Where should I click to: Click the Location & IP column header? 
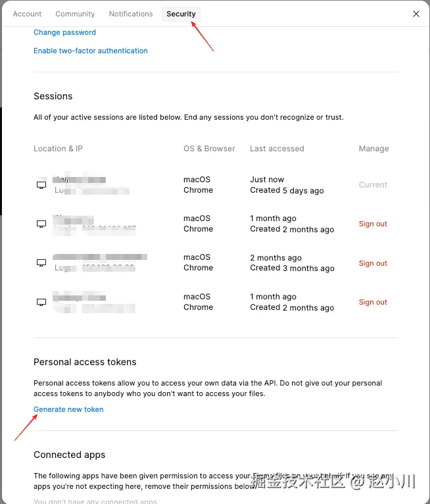pyautogui.click(x=58, y=149)
